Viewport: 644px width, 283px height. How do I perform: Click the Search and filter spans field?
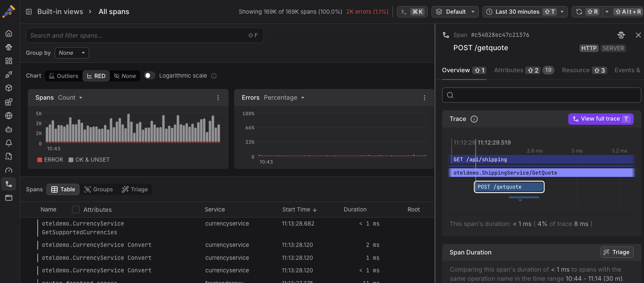137,35
